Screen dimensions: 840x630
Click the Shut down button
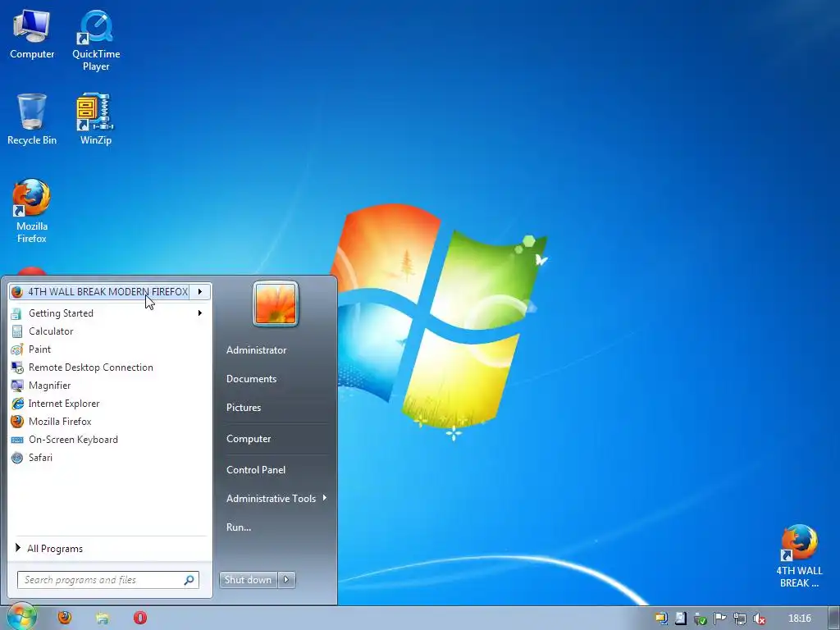pyautogui.click(x=248, y=580)
